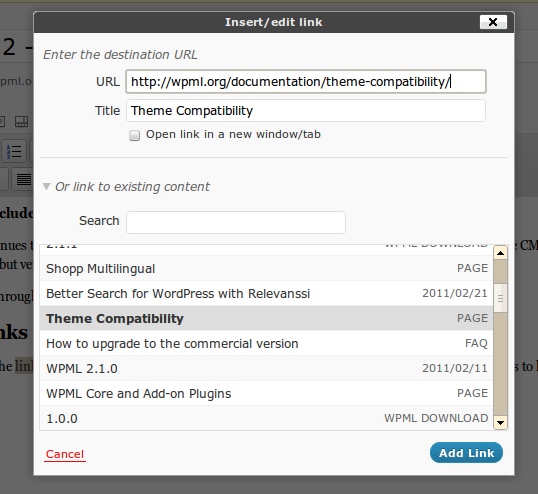Image resolution: width=538 pixels, height=494 pixels.
Task: Close the Insert/edit link dialog
Action: [493, 22]
